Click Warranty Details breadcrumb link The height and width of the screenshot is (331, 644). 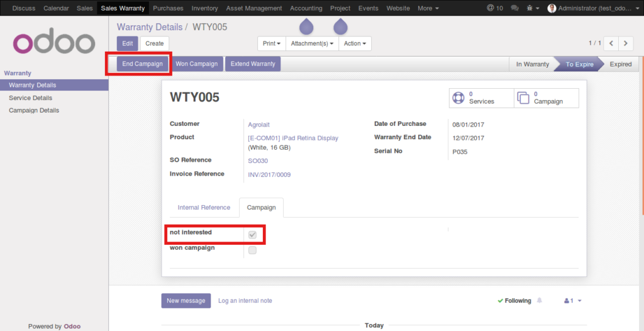[150, 27]
